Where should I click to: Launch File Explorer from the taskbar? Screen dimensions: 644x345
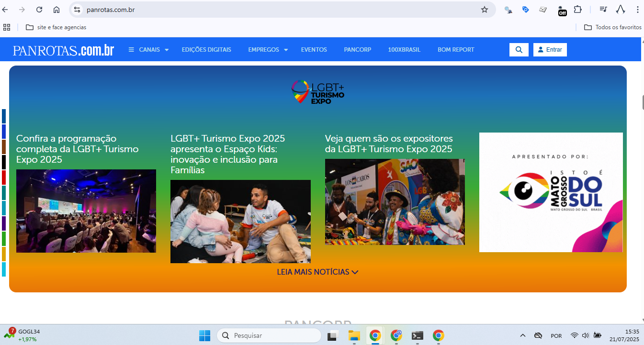tap(354, 335)
